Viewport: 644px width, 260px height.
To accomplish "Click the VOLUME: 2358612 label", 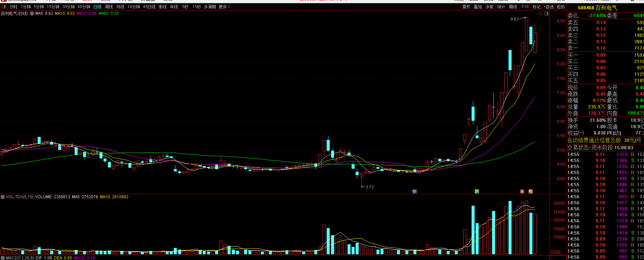I will coord(53,197).
